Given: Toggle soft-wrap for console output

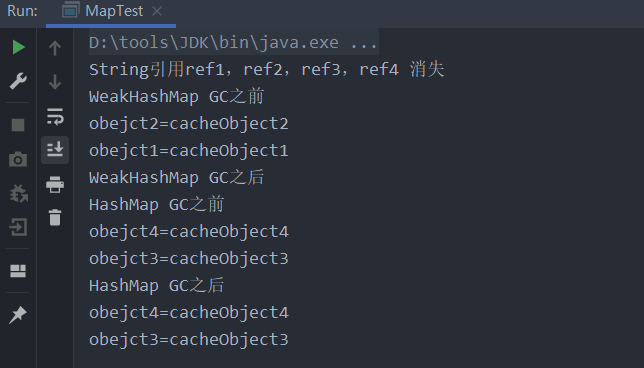Looking at the screenshot, I should tap(55, 116).
